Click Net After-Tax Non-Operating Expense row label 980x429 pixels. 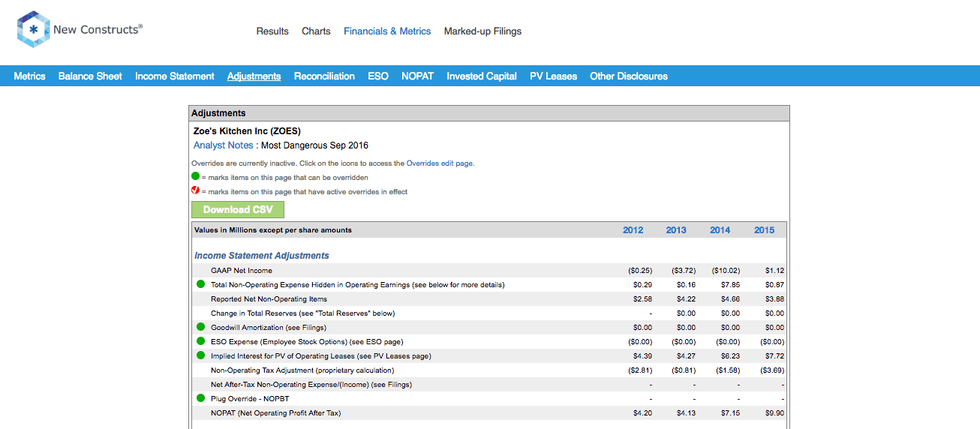tap(311, 384)
